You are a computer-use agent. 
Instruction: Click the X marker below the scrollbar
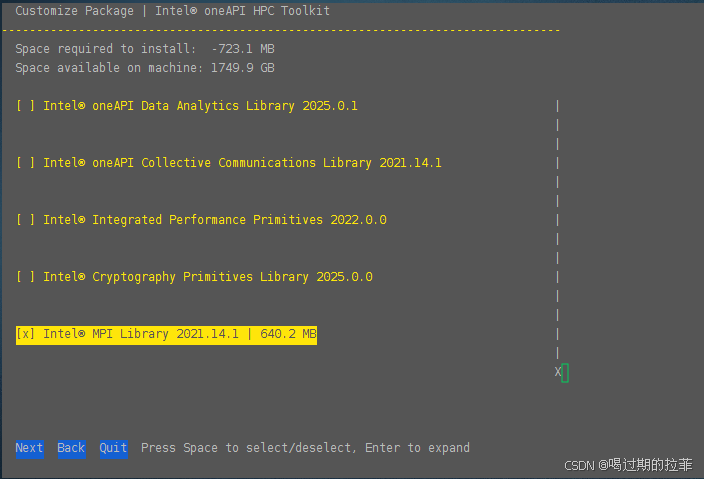click(x=558, y=372)
